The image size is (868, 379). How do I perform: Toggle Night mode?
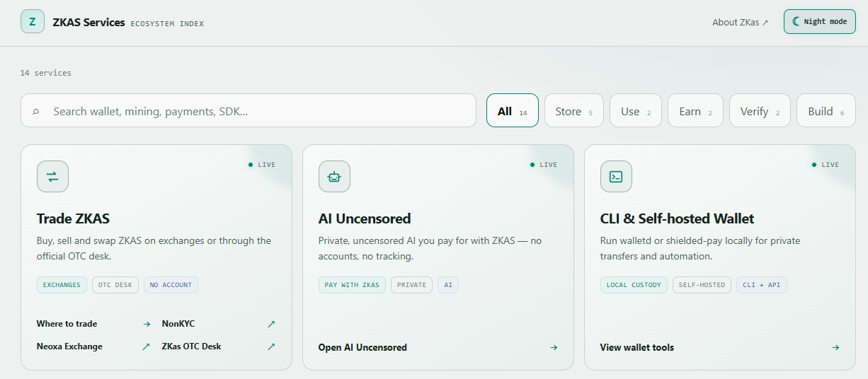pyautogui.click(x=819, y=21)
